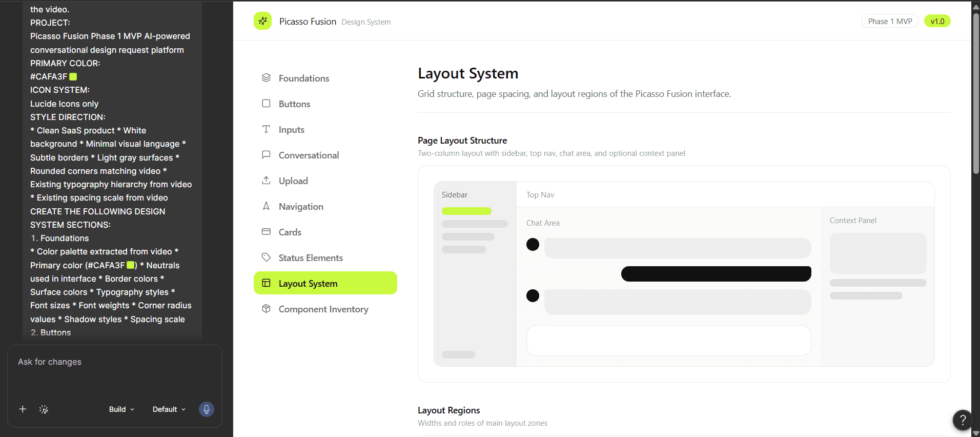Click the #CAFA3F swatch under PRIMARY COLOR
The width and height of the screenshot is (980, 437).
(73, 76)
